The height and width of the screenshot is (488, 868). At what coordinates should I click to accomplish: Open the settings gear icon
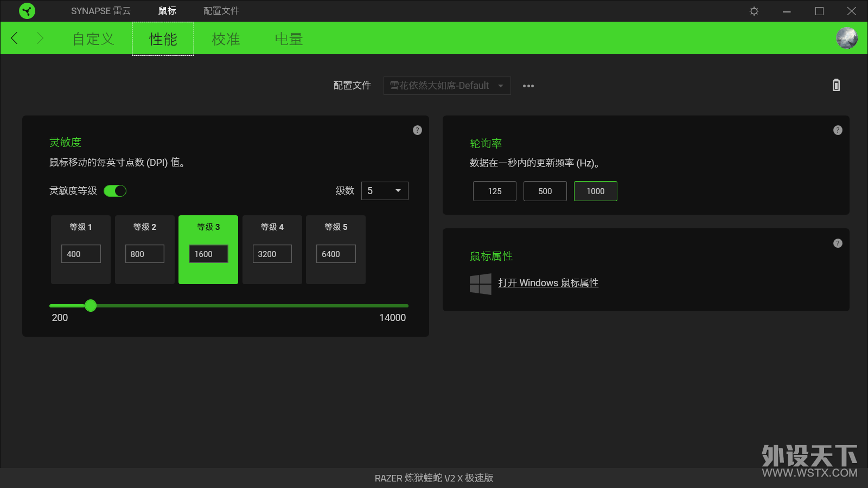tap(754, 11)
